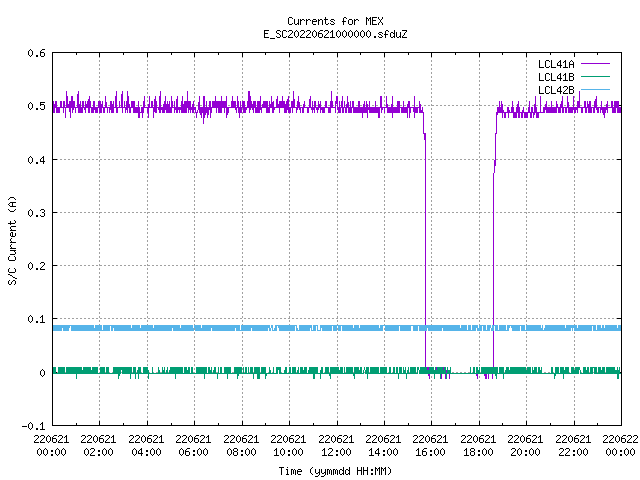Click the y-axis tick value 0.2

point(36,266)
